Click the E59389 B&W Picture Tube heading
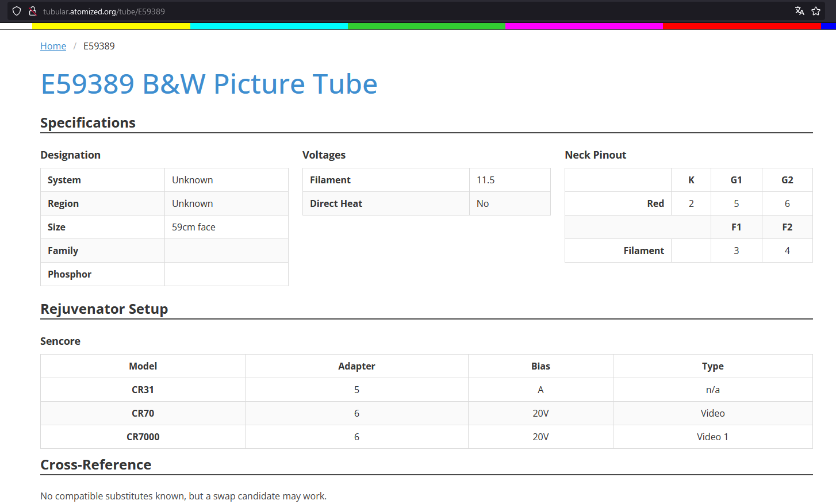This screenshot has width=836, height=504. pyautogui.click(x=209, y=84)
